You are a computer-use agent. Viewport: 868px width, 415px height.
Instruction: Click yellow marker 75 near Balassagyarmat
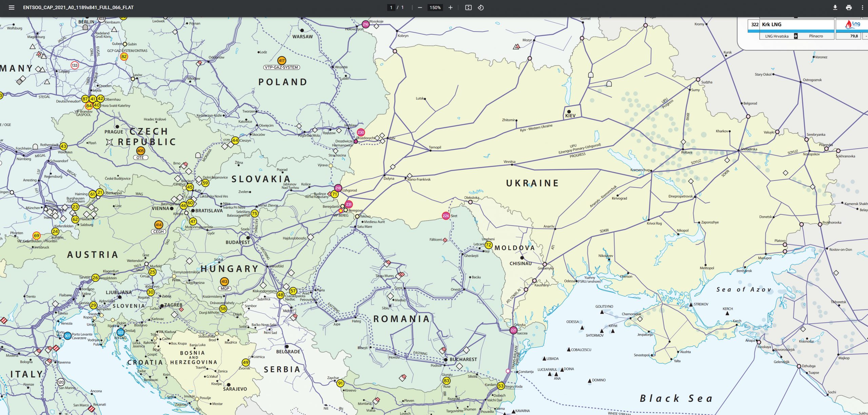click(x=254, y=213)
